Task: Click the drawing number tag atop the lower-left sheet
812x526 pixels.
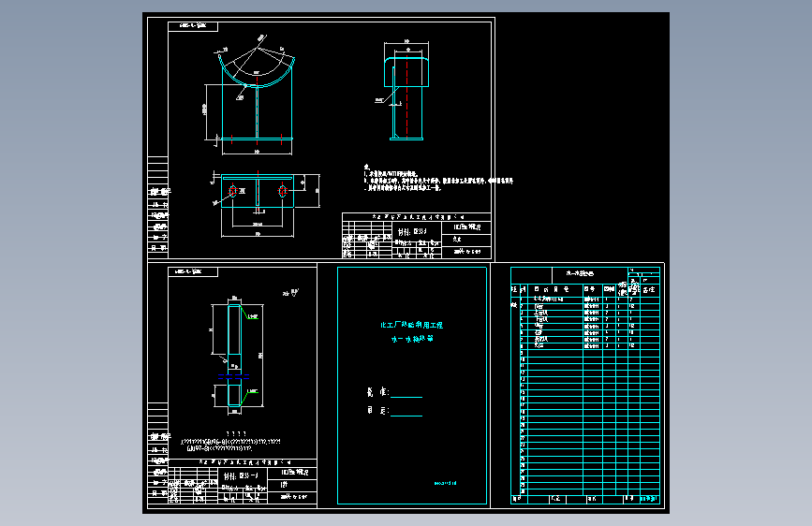Action: click(x=193, y=271)
